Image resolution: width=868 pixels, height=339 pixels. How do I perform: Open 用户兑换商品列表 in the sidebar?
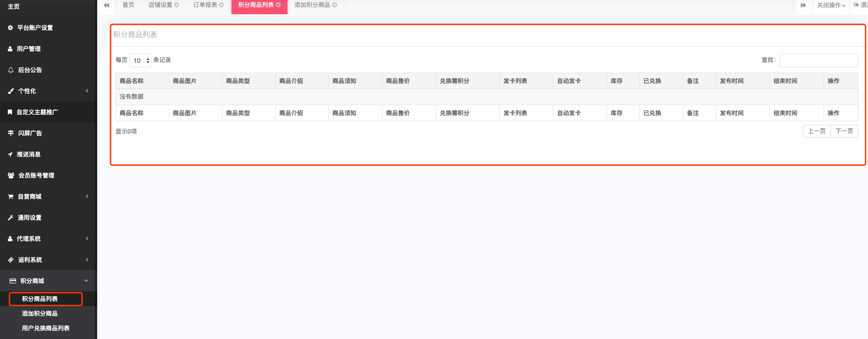[46, 328]
